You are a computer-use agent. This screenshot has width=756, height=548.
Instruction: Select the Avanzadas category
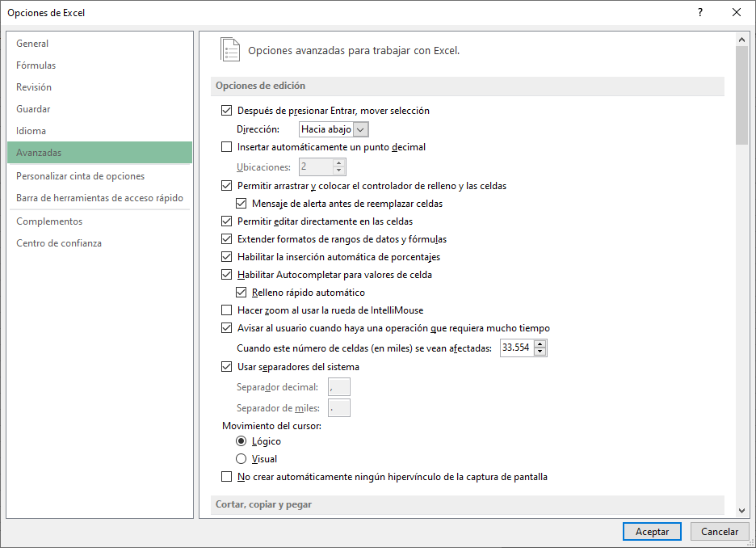pyautogui.click(x=100, y=153)
